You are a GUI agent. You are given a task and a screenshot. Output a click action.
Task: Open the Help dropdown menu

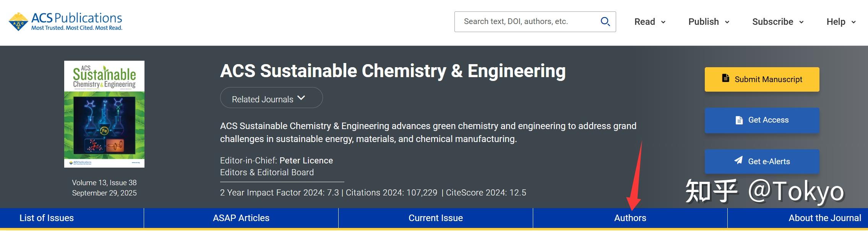click(841, 22)
